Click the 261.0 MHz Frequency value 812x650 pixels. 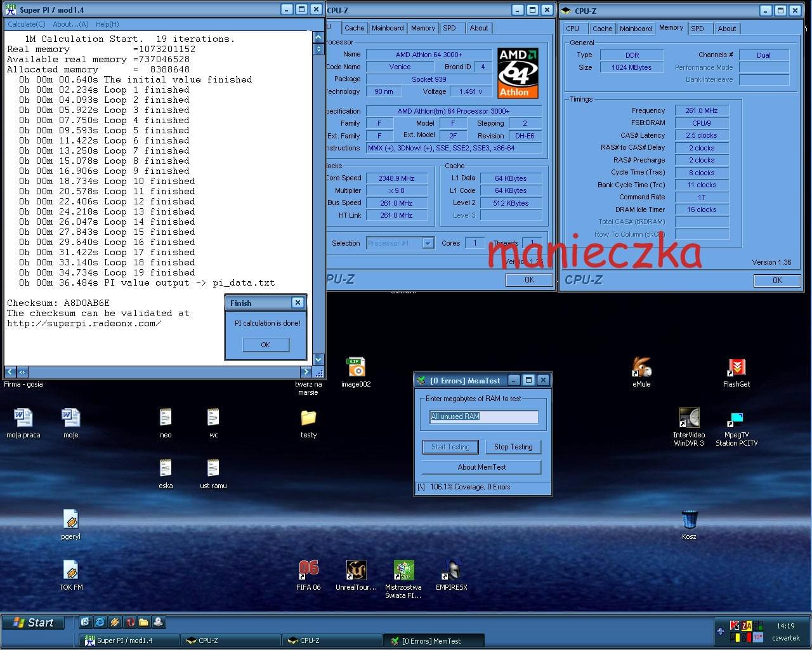coord(702,110)
